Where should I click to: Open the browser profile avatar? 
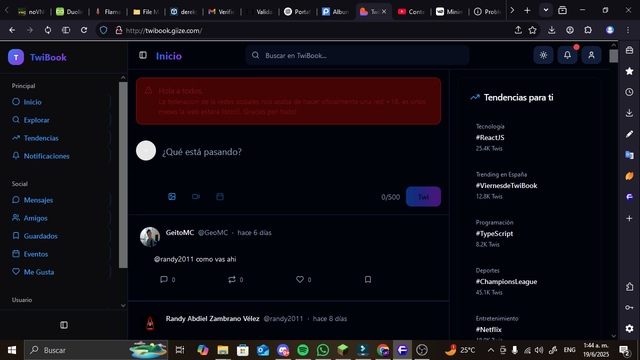(610, 30)
